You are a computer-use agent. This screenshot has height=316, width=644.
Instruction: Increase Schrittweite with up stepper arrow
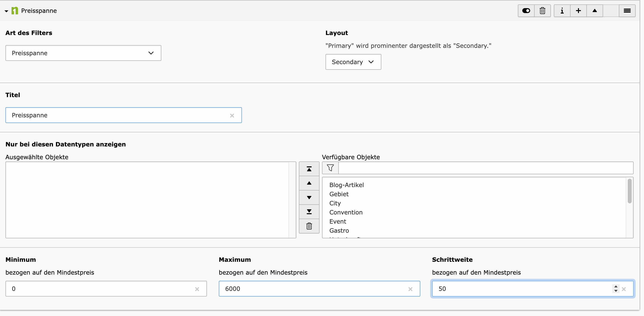[x=616, y=286]
